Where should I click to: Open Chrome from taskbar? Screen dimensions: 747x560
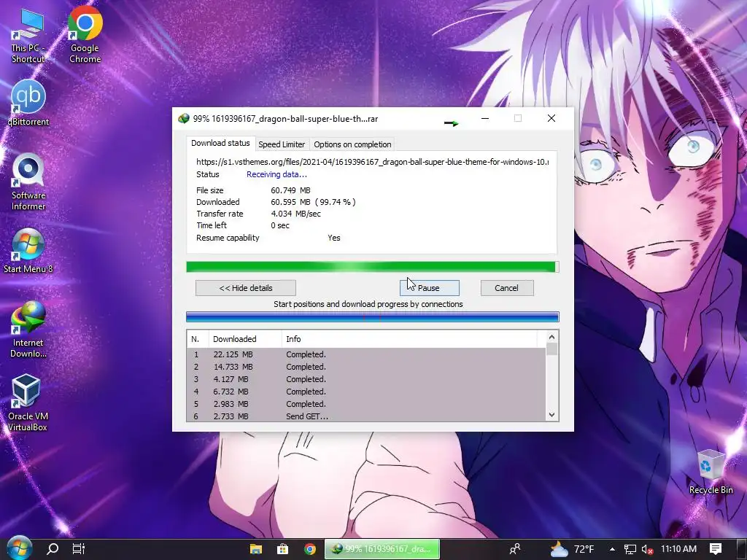309,549
